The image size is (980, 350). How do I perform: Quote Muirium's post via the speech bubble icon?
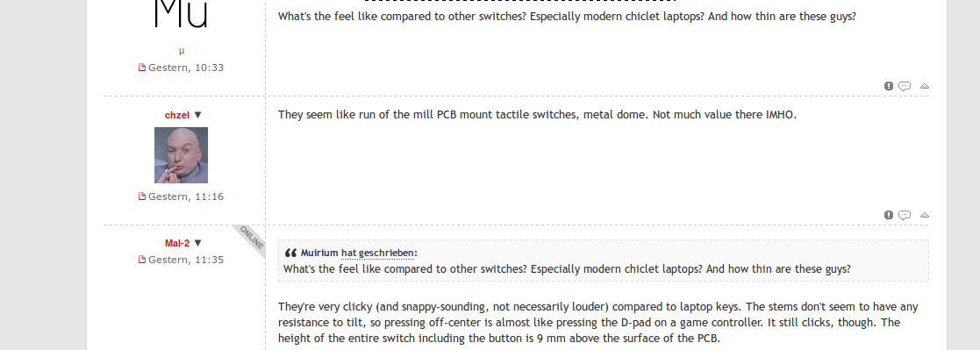click(905, 86)
